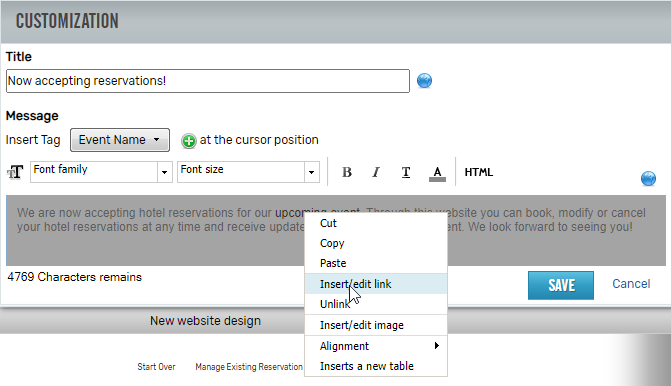Expand Alignment submenu arrow

pos(436,345)
